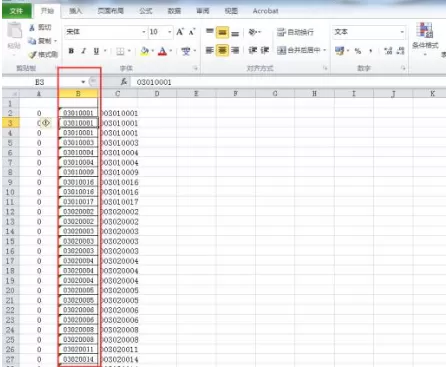Expand the Copy (复制) options arrow

pyautogui.click(x=55, y=41)
